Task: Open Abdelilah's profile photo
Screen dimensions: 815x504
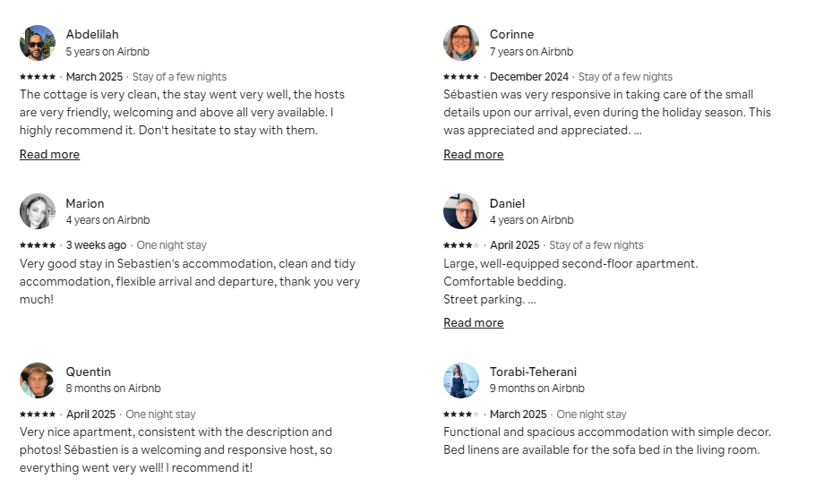Action: (x=38, y=43)
